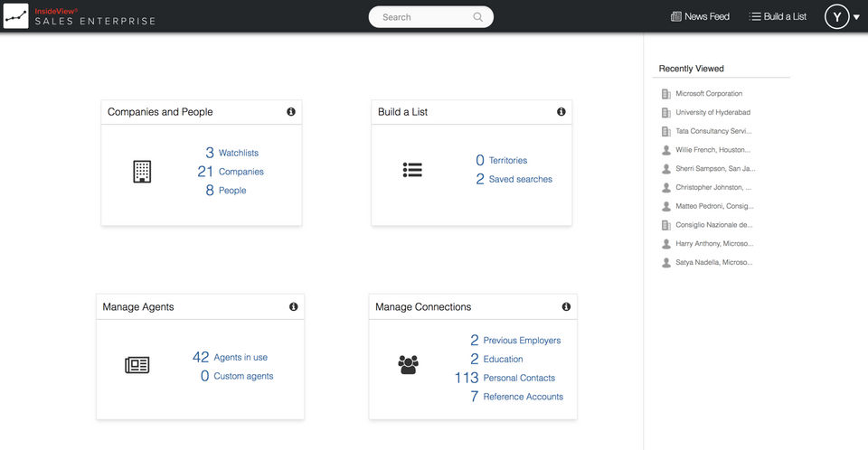Viewport: 868px width, 450px height.
Task: Open Personal Contacts link
Action: (x=519, y=378)
